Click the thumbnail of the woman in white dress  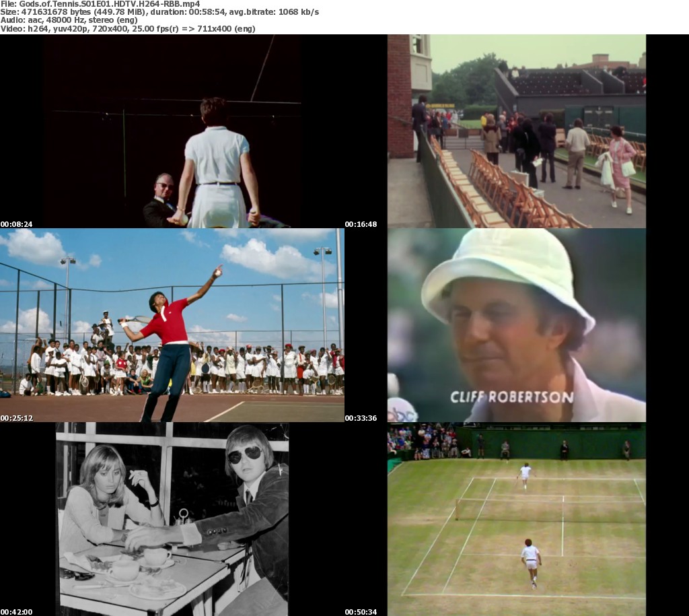click(172, 131)
